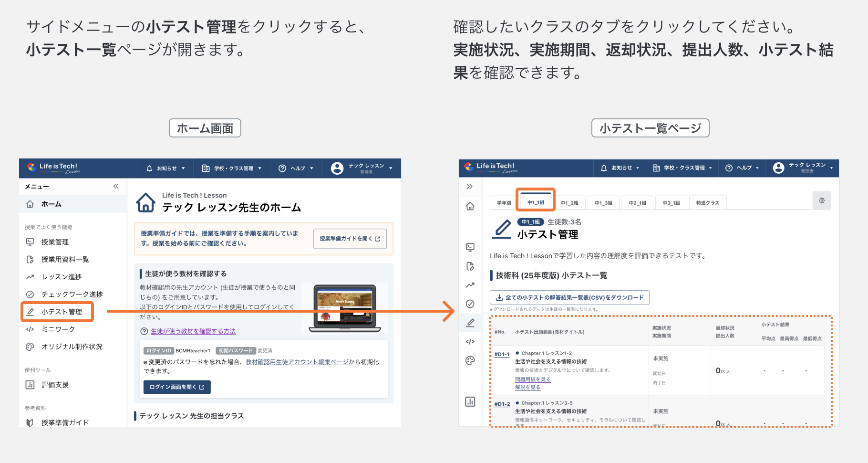Open 評価支援 using the bar chart icon
868x463 pixels.
point(30,385)
